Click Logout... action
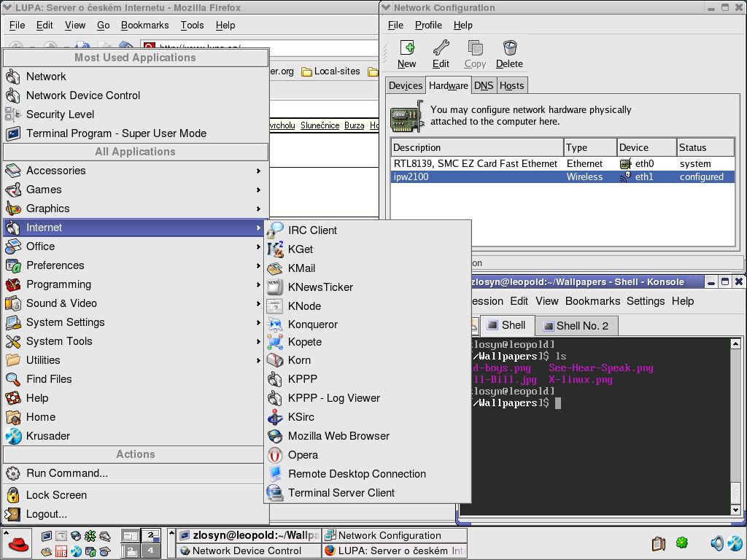The width and height of the screenshot is (747, 560). pos(136,514)
